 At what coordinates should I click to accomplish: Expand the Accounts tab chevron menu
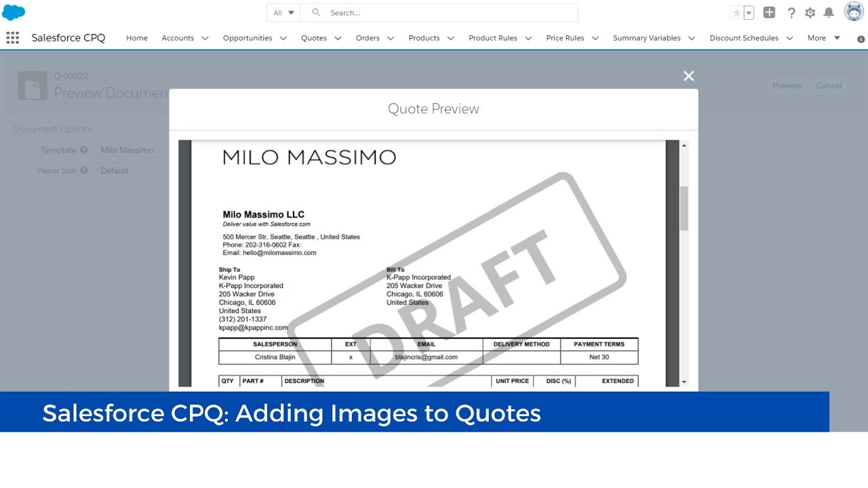pyautogui.click(x=205, y=39)
